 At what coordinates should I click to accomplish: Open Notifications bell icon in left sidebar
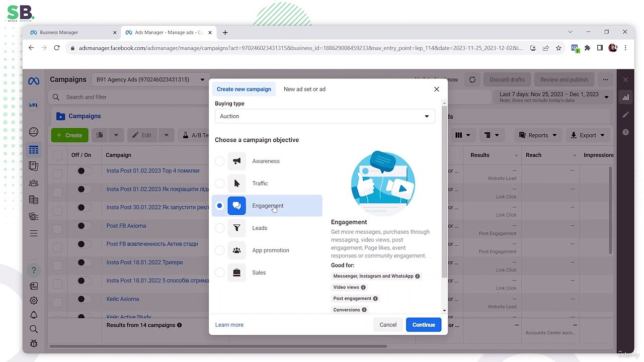pyautogui.click(x=34, y=315)
